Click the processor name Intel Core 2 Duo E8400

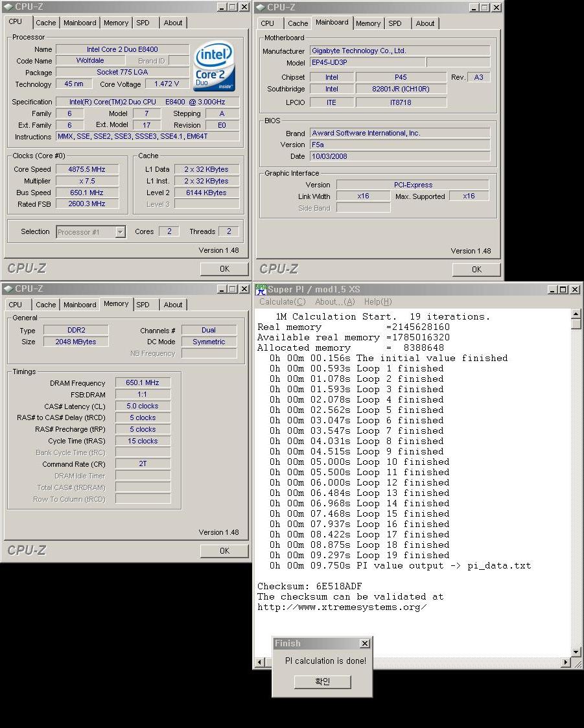122,49
